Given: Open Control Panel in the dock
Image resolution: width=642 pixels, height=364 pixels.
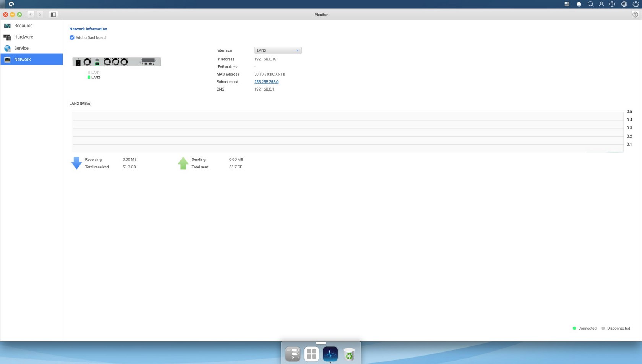Looking at the screenshot, I should pos(293,354).
